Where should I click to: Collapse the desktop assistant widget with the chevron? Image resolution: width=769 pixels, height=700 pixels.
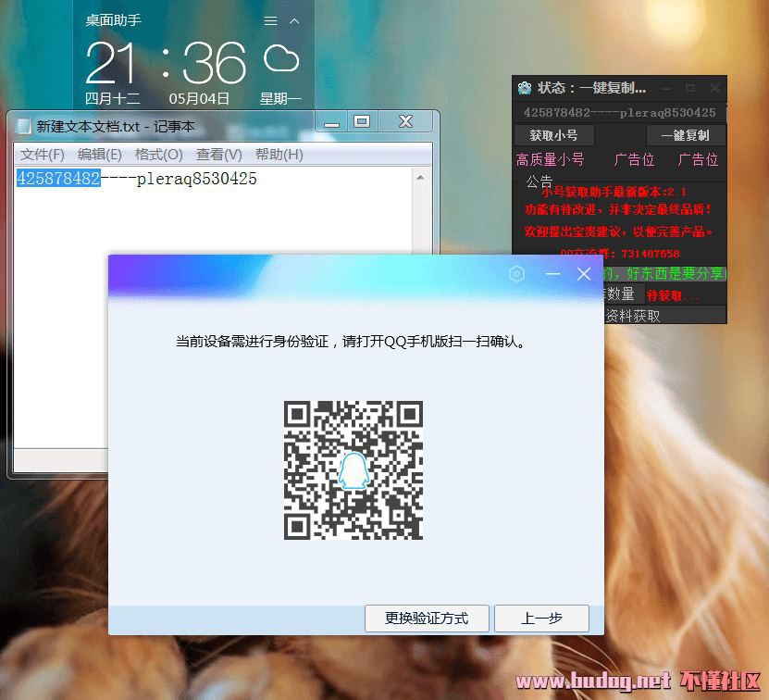pos(295,20)
